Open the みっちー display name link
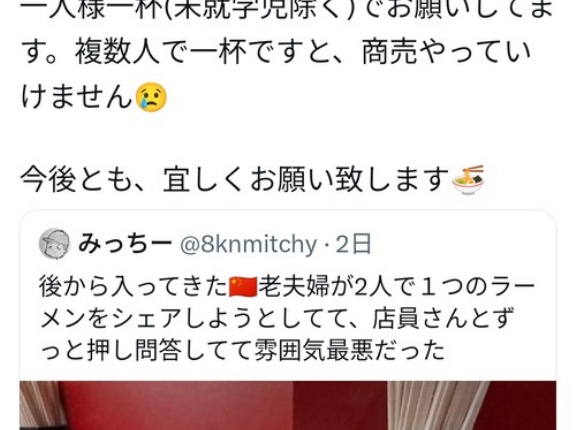 coord(125,244)
